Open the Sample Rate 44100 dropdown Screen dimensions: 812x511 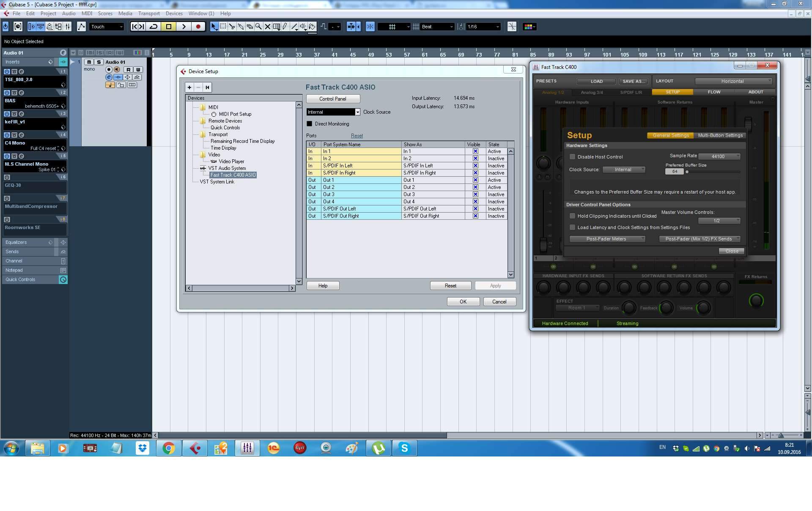pyautogui.click(x=719, y=156)
